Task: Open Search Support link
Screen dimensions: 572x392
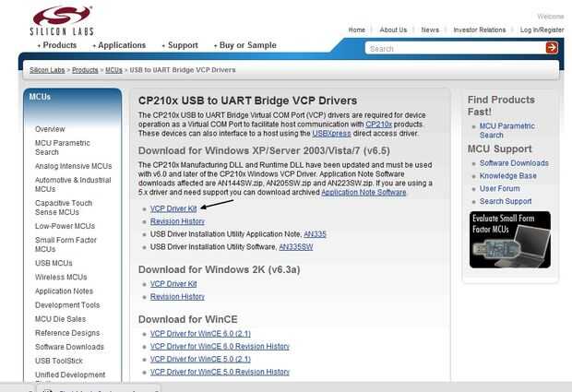Action: coord(506,201)
